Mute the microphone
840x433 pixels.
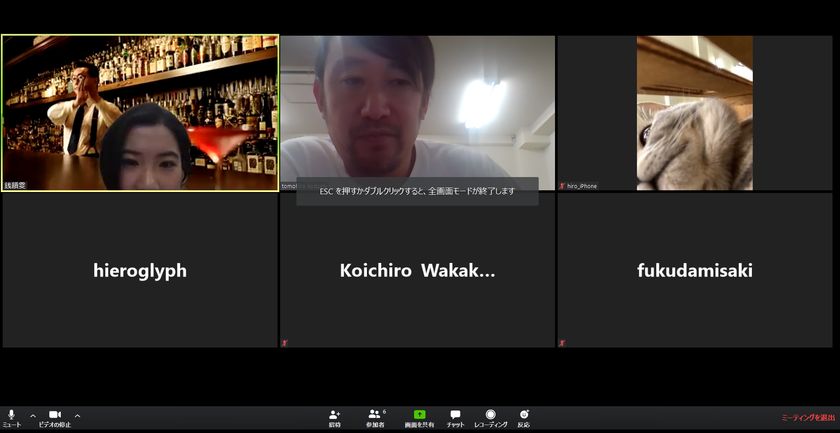coord(11,416)
